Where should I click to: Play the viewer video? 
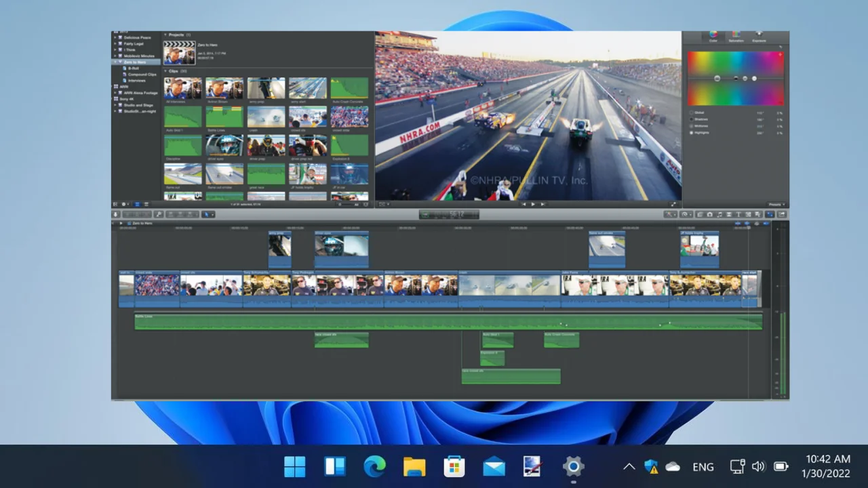coord(532,204)
